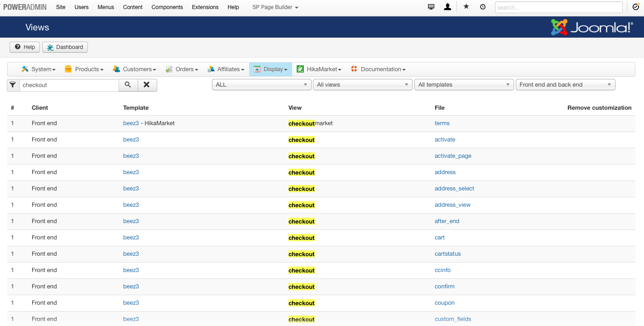Click the Joomla logo
The image size is (644, 326).
point(591,27)
